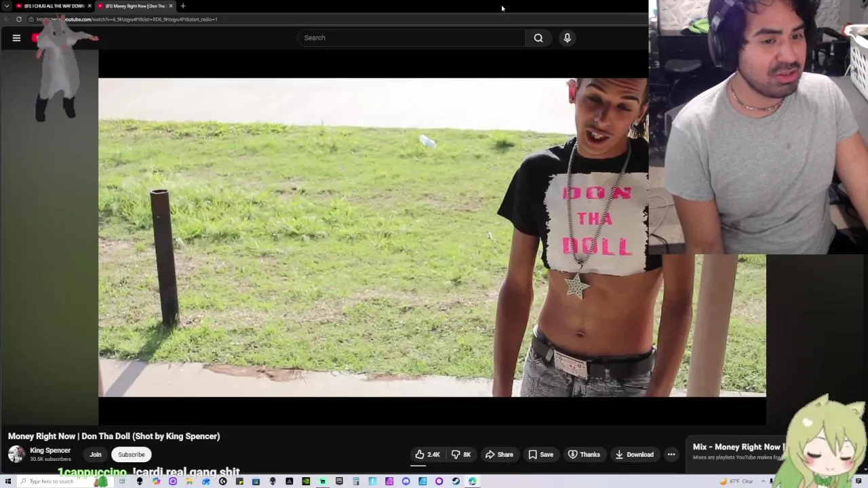Open the Mix - Money Right Now playlist
Screen dimensions: 868x488
[738, 447]
